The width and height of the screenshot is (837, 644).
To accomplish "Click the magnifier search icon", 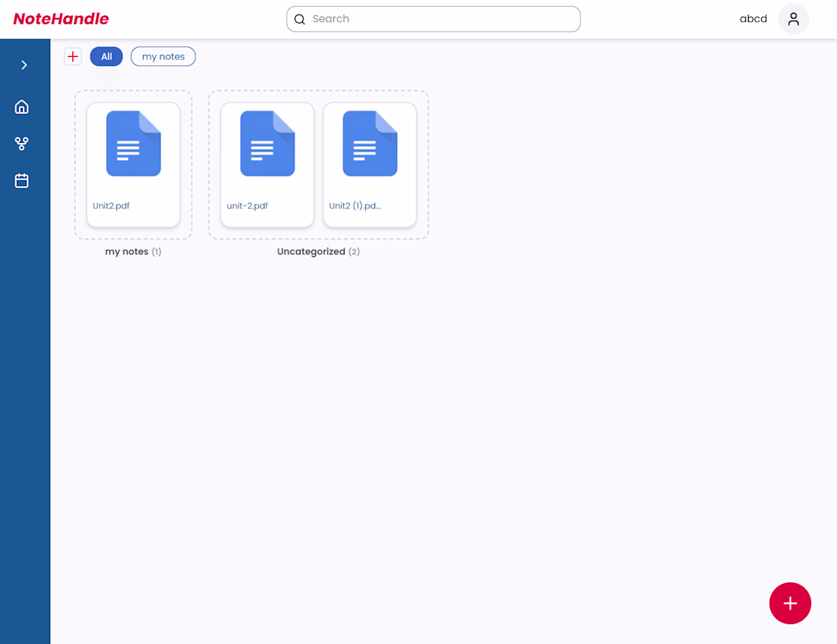I will point(300,19).
